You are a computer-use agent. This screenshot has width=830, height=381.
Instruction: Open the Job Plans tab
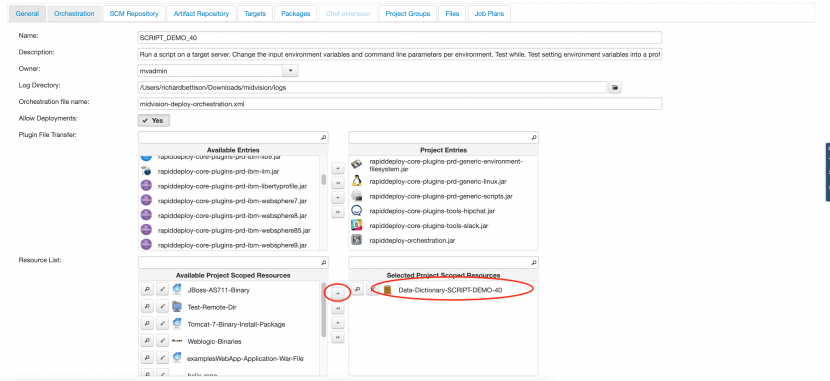pyautogui.click(x=489, y=14)
